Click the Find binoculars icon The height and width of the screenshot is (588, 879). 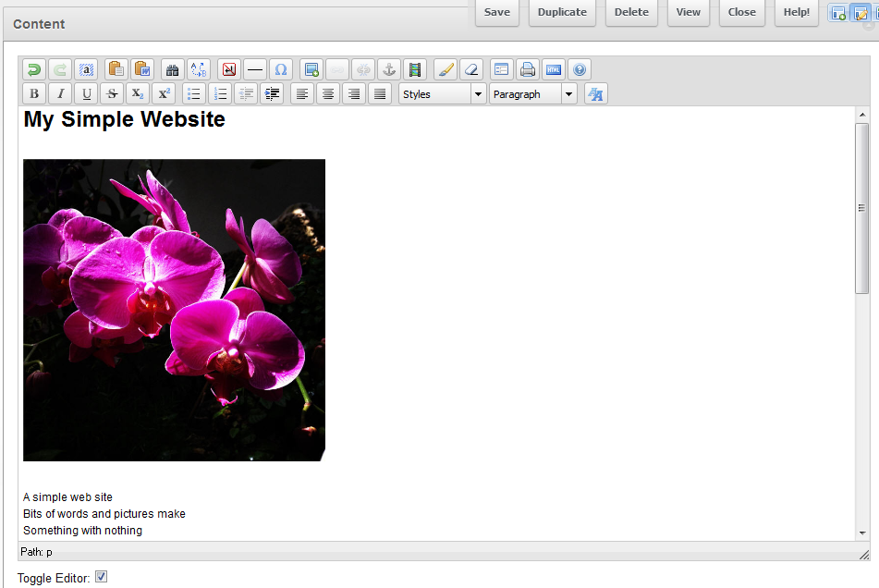pos(172,69)
